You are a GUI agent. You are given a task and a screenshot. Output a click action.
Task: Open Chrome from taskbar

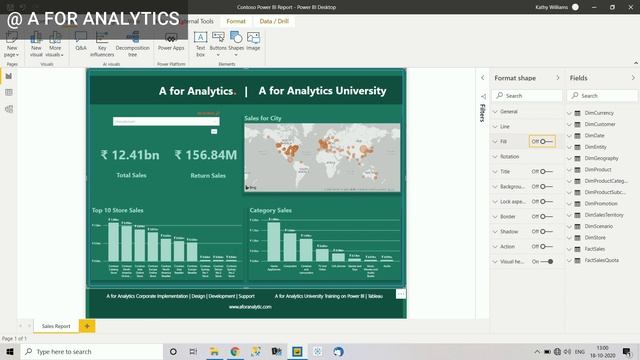(x=235, y=351)
